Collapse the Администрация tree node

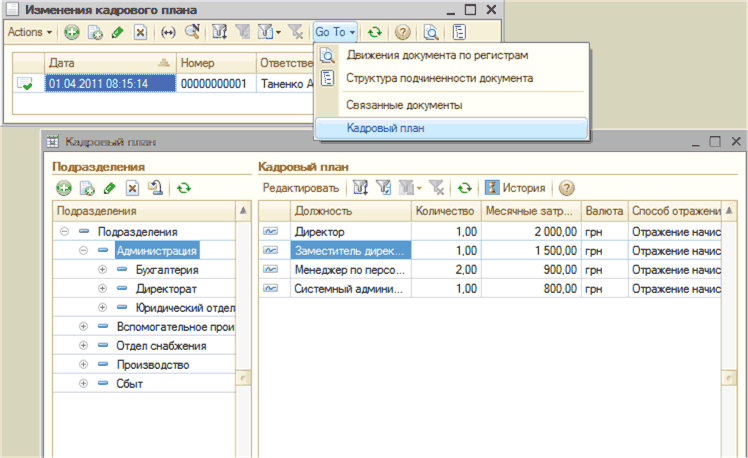(x=84, y=251)
